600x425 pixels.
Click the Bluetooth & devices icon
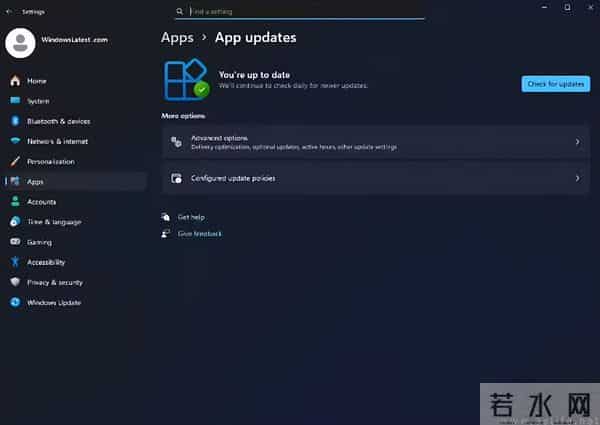click(15, 121)
